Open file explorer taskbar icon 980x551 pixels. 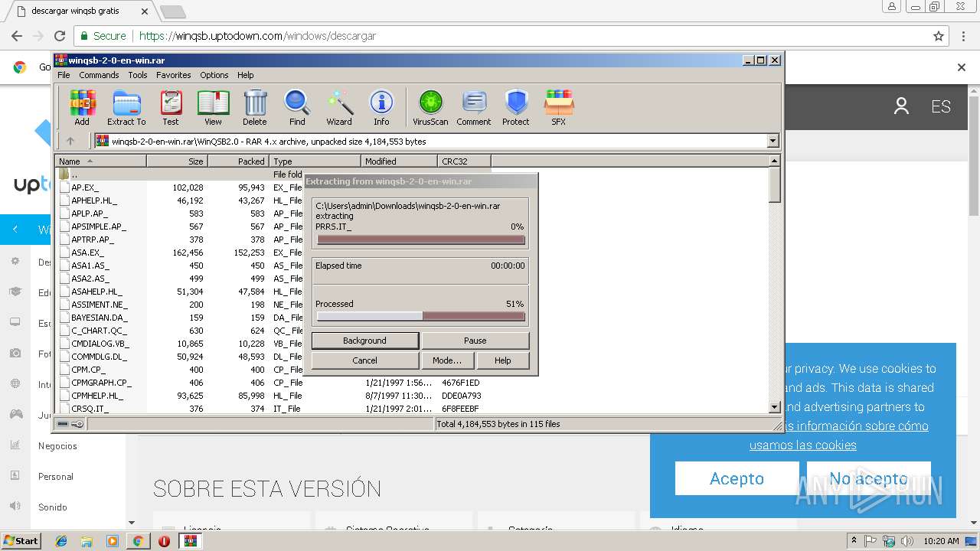pos(87,541)
